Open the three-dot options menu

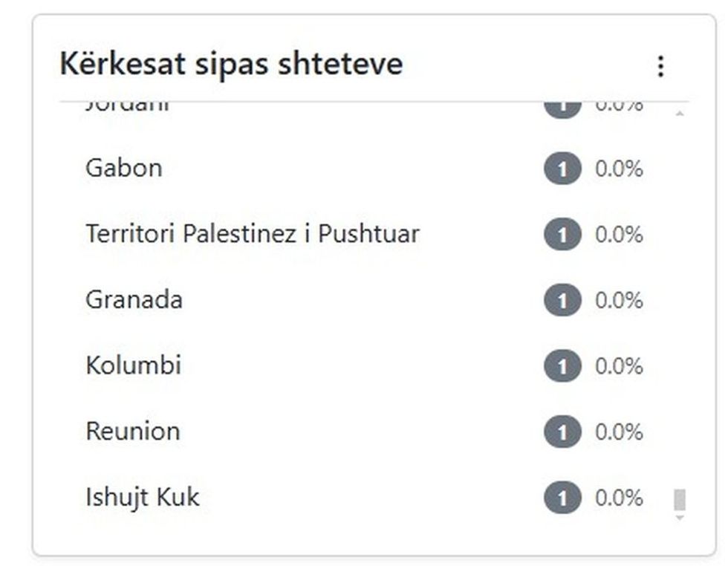tap(660, 66)
